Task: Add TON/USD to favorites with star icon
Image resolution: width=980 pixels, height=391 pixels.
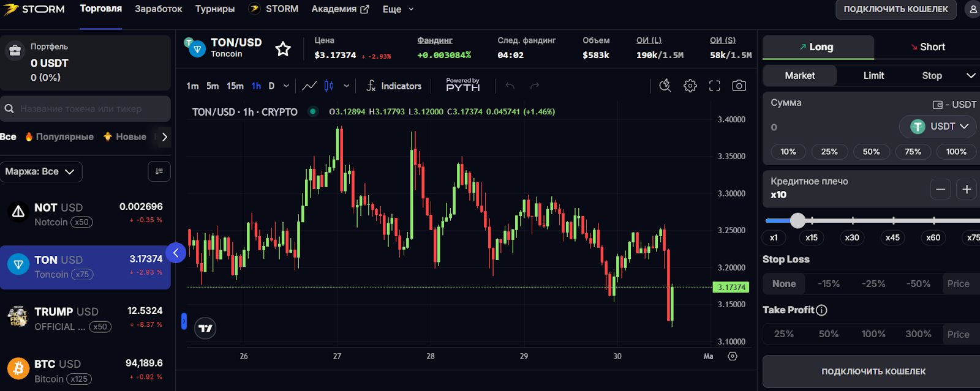Action: 283,49
